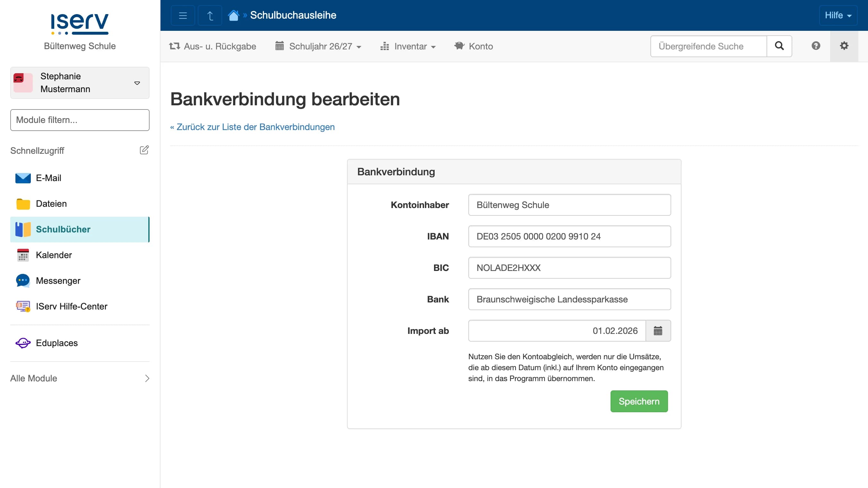
Task: Open the IServ Hilfe-Center
Action: pyautogui.click(x=71, y=306)
